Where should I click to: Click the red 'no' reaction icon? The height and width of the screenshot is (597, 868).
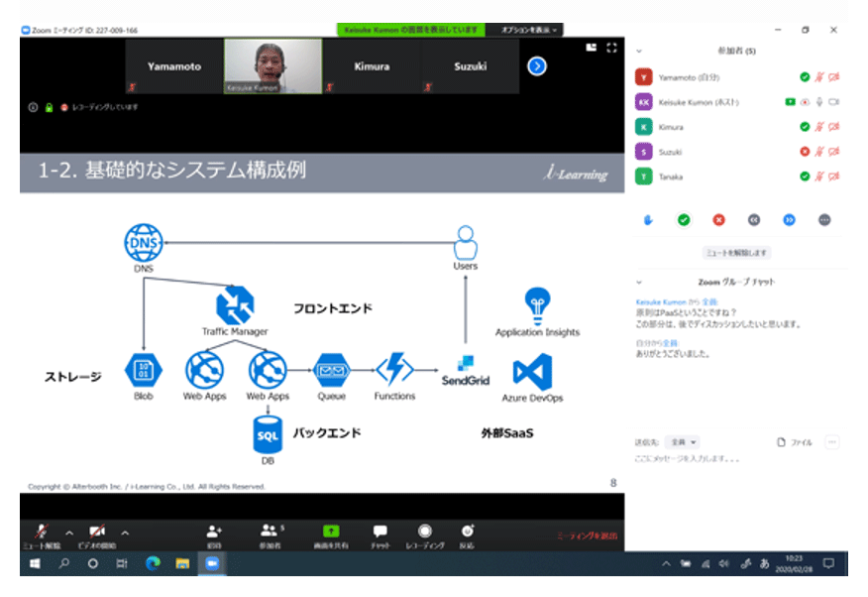(x=718, y=220)
